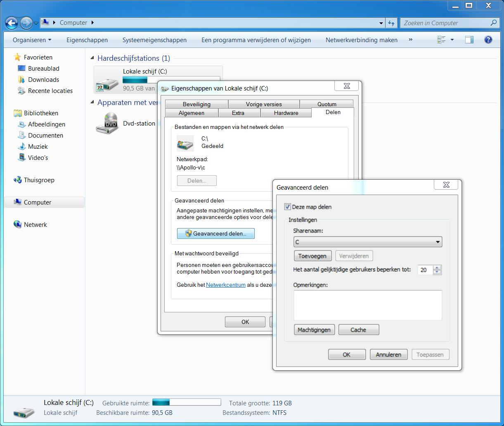Viewport: 504px width, 426px height.
Task: Click the Recente locaties icon
Action: [x=21, y=91]
